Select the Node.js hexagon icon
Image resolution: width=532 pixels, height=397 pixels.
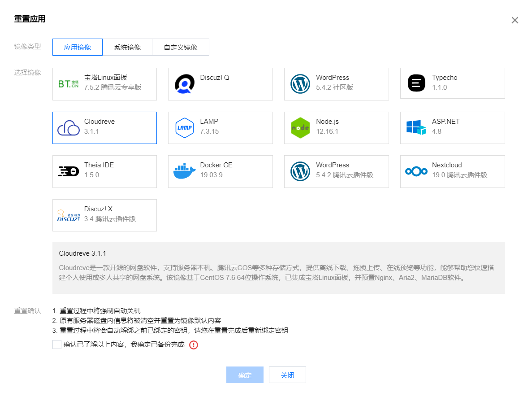pyautogui.click(x=300, y=128)
